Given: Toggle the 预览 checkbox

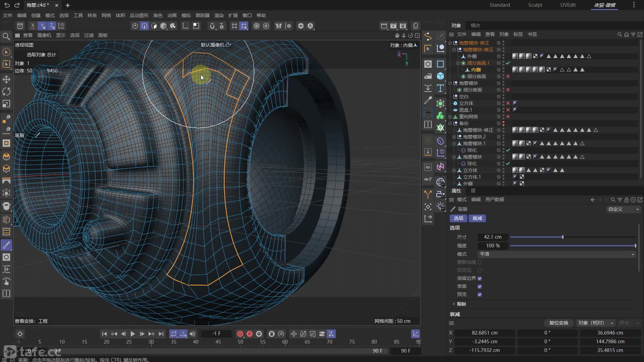Looking at the screenshot, I should pyautogui.click(x=480, y=295).
